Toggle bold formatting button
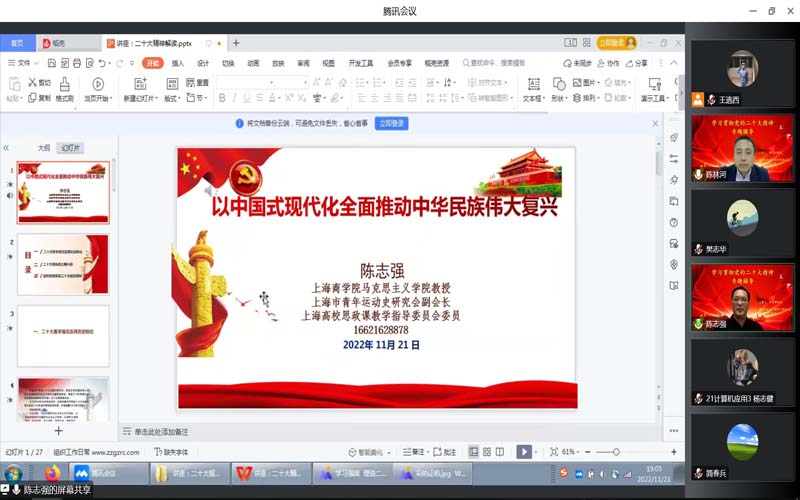 [x=221, y=98]
